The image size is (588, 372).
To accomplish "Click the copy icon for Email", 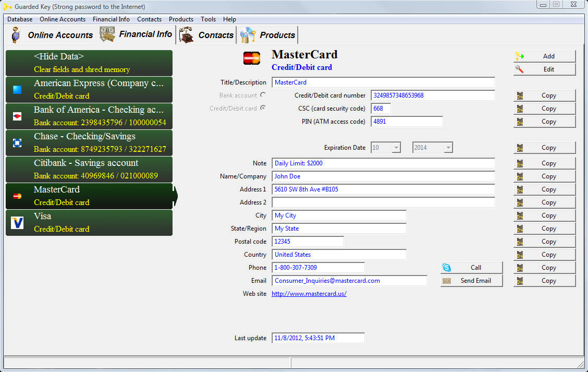I will pos(520,281).
